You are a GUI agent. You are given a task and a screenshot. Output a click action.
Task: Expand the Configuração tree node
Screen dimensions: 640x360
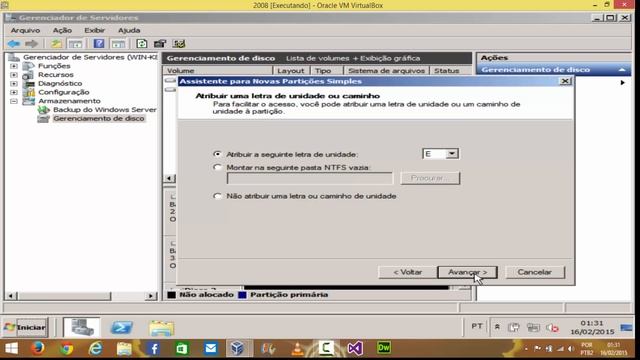point(14,92)
